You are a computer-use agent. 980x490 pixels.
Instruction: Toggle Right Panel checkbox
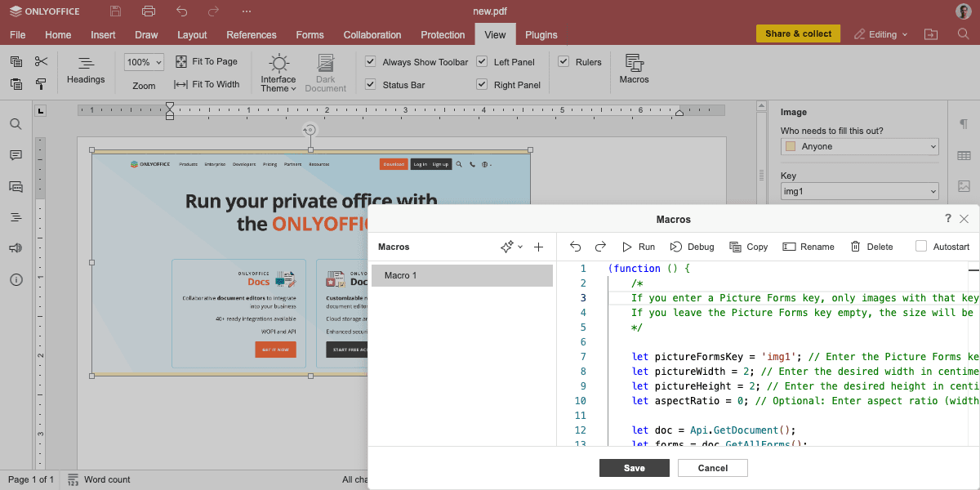pos(482,85)
